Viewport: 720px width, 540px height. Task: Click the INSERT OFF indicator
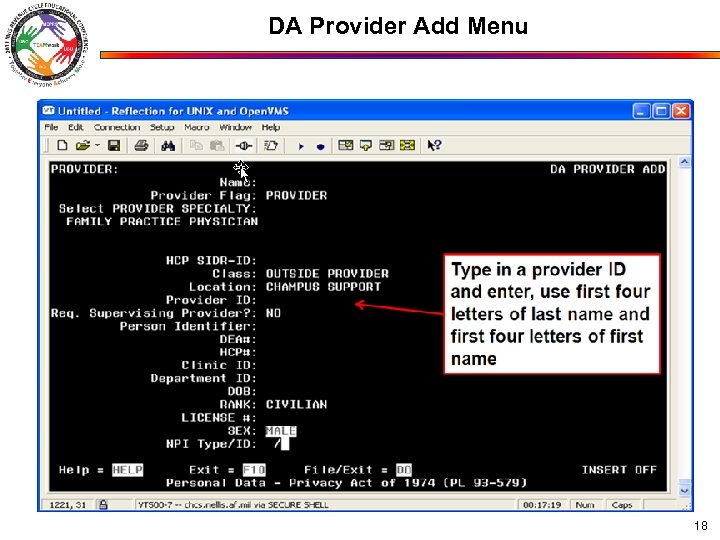tap(619, 470)
